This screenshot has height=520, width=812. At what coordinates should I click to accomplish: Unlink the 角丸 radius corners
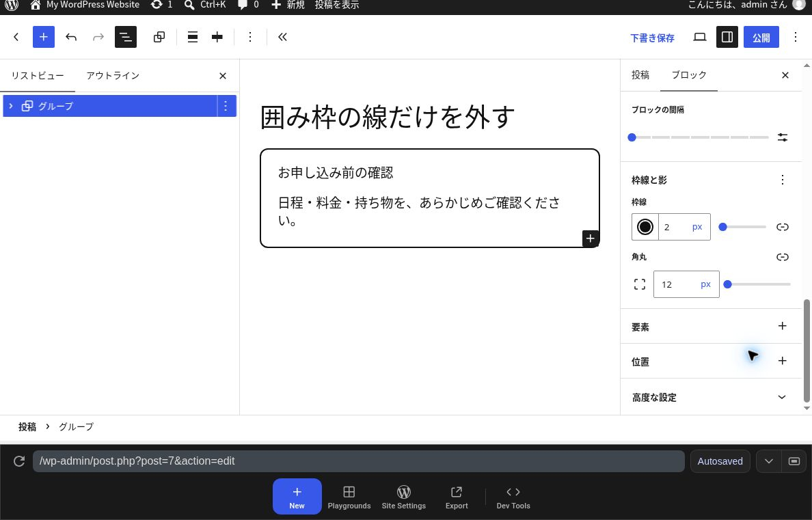pyautogui.click(x=783, y=257)
